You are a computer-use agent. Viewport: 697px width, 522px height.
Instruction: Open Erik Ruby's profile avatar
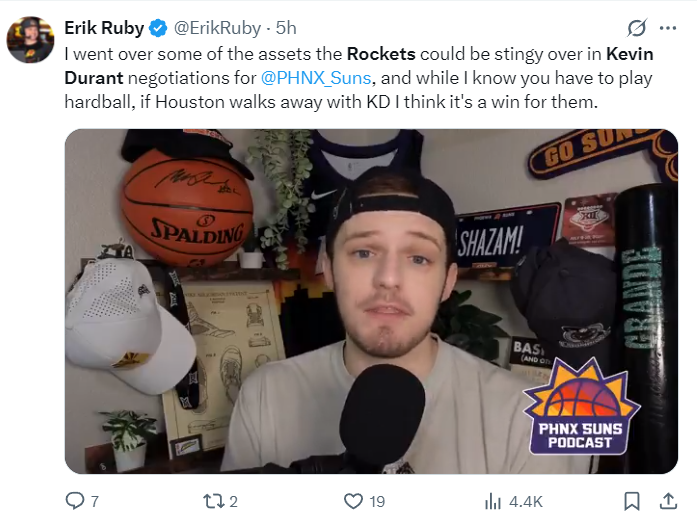[30, 40]
